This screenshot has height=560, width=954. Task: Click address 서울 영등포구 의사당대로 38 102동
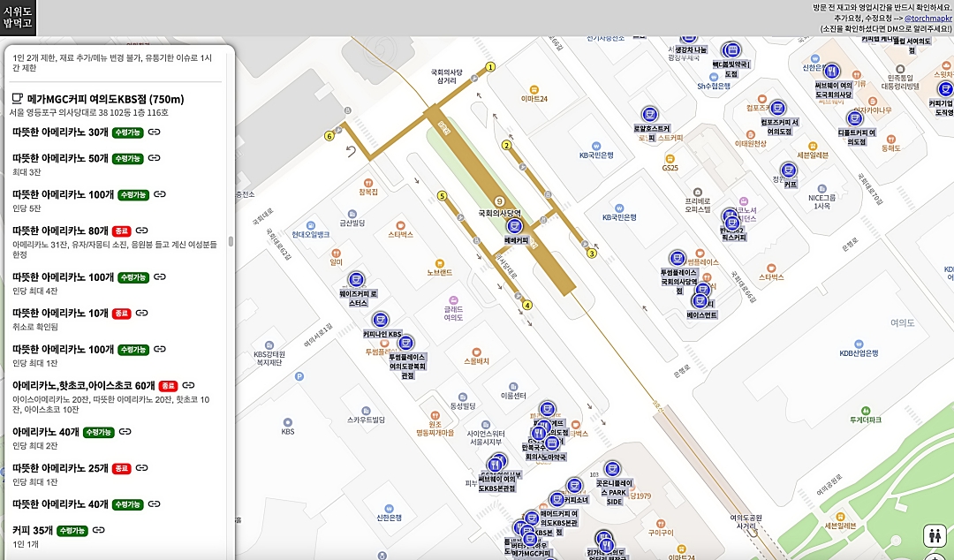point(89,112)
